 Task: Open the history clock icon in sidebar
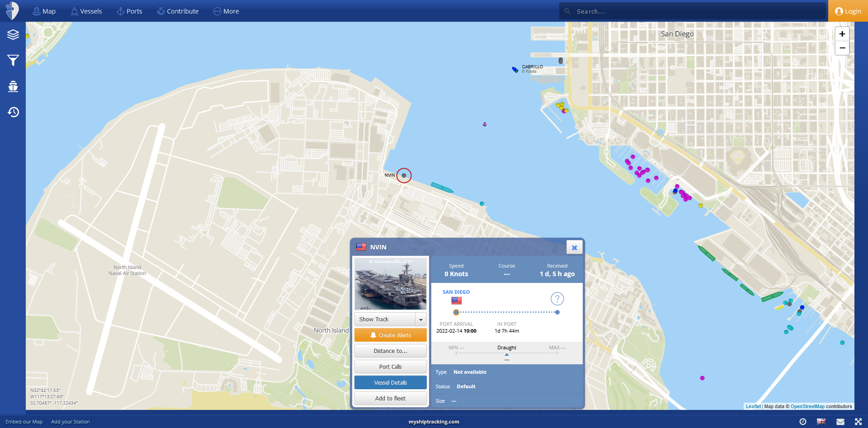[x=13, y=112]
